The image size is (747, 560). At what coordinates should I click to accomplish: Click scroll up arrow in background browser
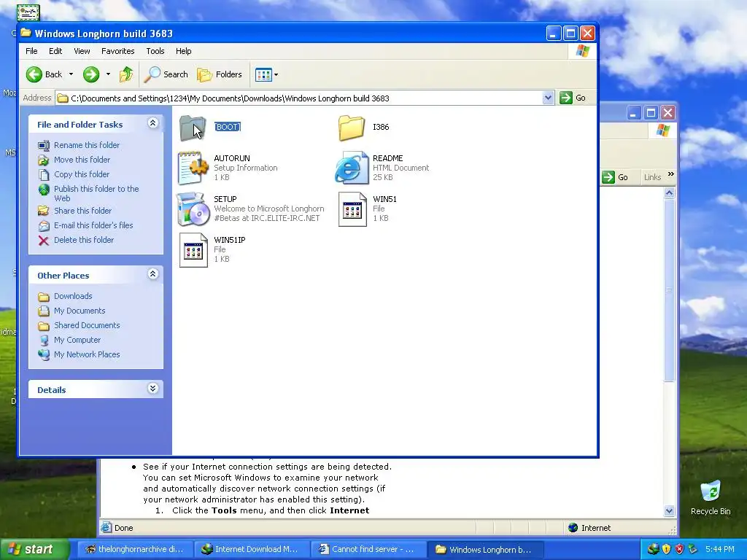click(x=669, y=192)
